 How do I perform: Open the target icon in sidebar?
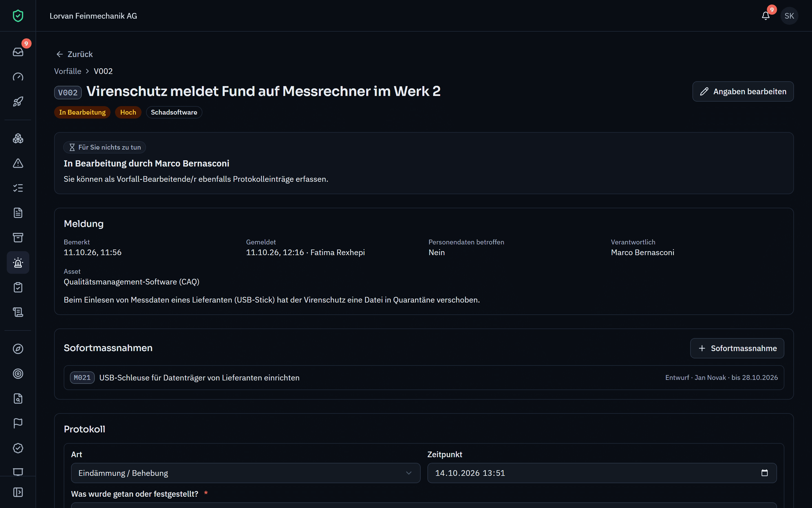pyautogui.click(x=18, y=374)
